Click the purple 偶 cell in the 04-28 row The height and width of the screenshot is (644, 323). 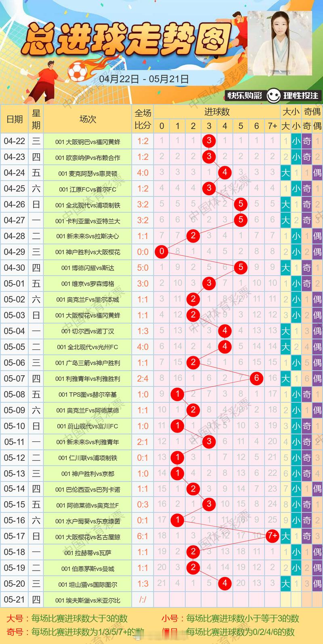pos(317,236)
